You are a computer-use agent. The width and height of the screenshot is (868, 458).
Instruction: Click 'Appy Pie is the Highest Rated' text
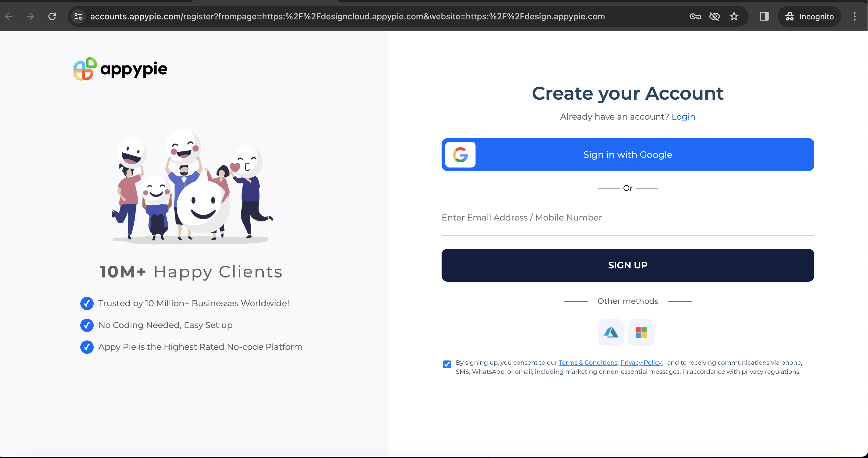pos(201,347)
